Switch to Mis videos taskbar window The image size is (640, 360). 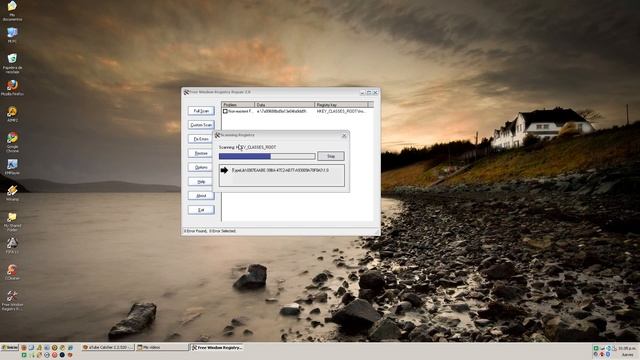(162, 347)
